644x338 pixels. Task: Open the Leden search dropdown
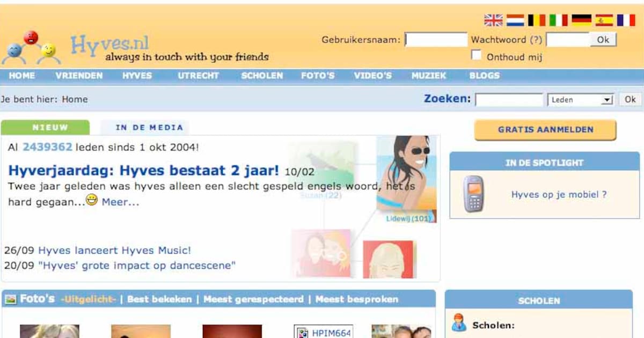click(x=581, y=99)
